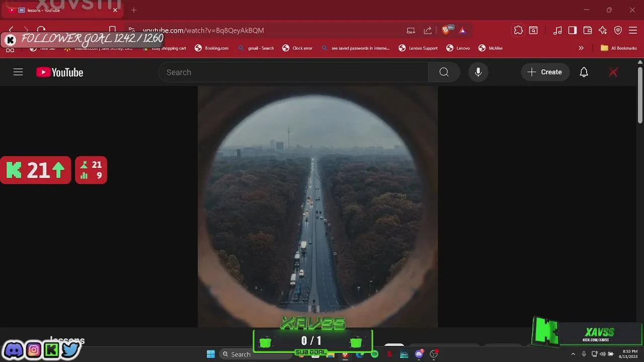Close the lessons - YouTube tab
Viewport: 644px width, 362px height.
115,10
